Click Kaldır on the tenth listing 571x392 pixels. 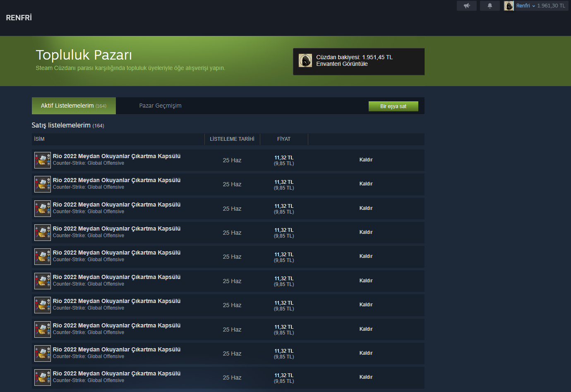(366, 377)
